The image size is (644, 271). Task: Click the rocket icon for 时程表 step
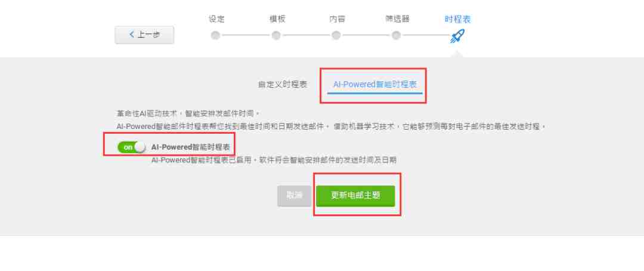click(x=457, y=36)
